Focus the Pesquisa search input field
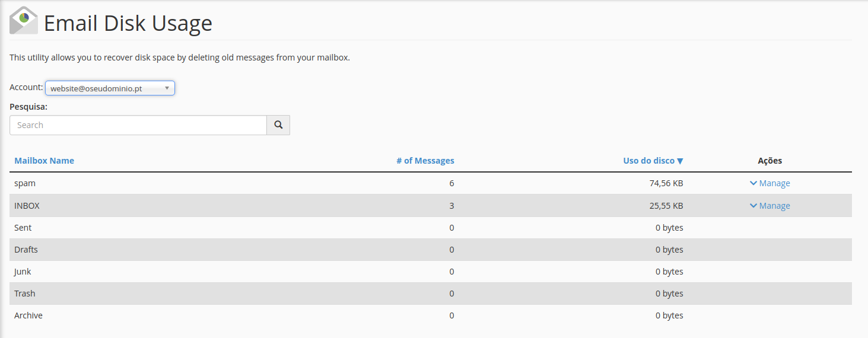 (138, 125)
